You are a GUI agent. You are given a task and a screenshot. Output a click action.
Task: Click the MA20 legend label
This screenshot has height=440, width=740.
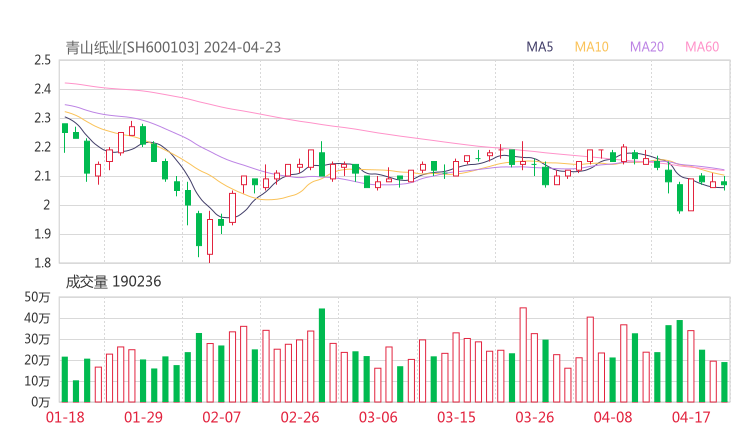click(647, 47)
